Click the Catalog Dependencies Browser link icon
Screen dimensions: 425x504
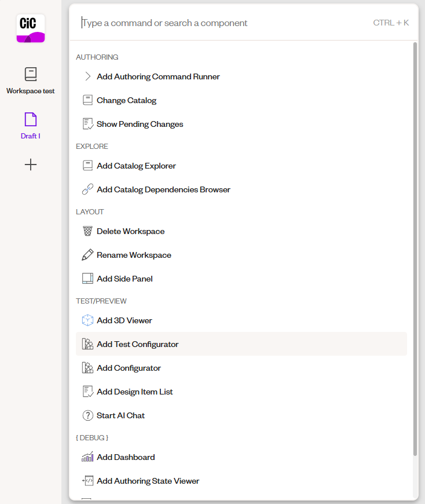[87, 189]
